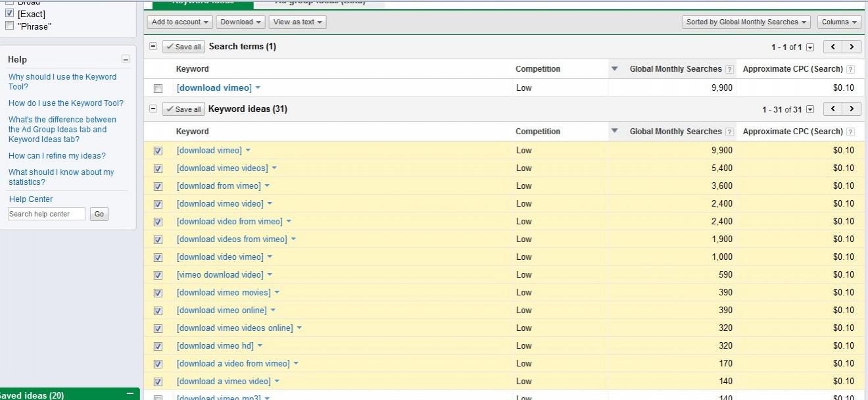Uncheck [download video from vimeo] keyword idea
The height and width of the screenshot is (400, 868).
click(x=158, y=222)
